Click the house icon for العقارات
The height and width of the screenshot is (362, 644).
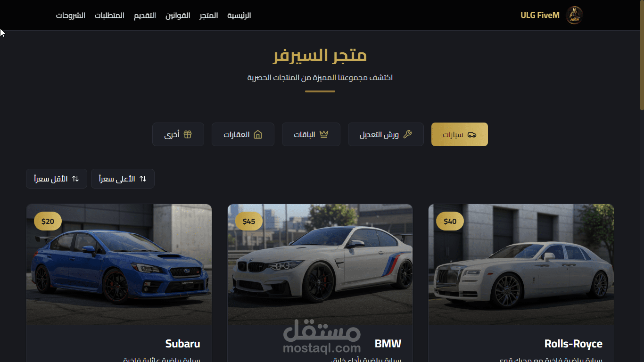coord(258,135)
